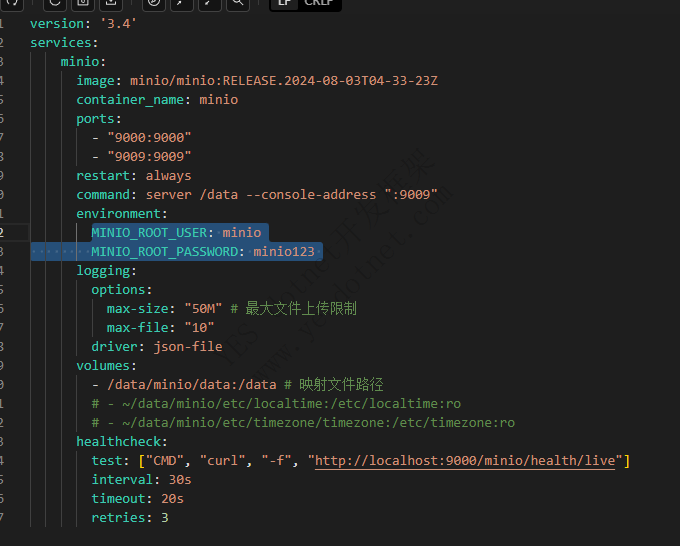Click the "restart" key
This screenshot has height=546, width=680.
(x=103, y=176)
